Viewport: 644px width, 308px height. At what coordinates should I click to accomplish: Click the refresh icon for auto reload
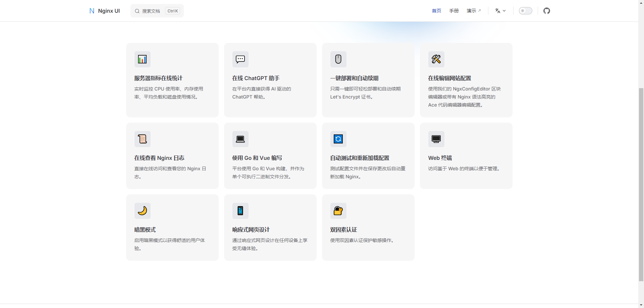click(x=338, y=139)
